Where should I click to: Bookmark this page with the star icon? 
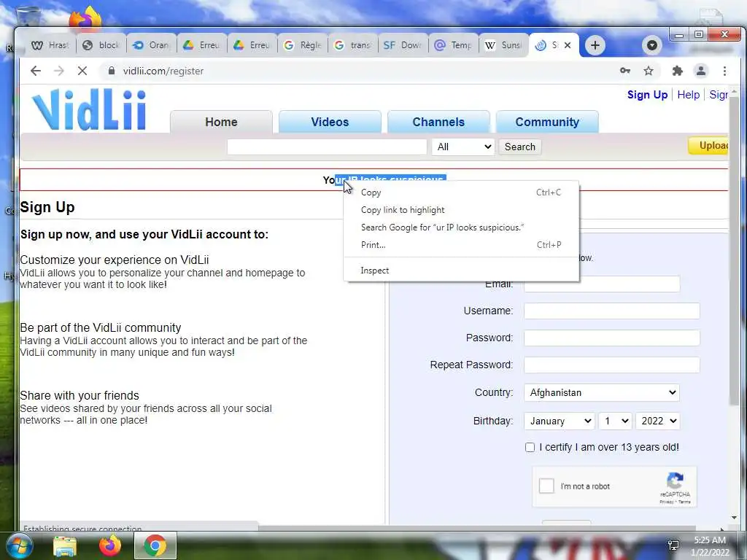(x=649, y=71)
